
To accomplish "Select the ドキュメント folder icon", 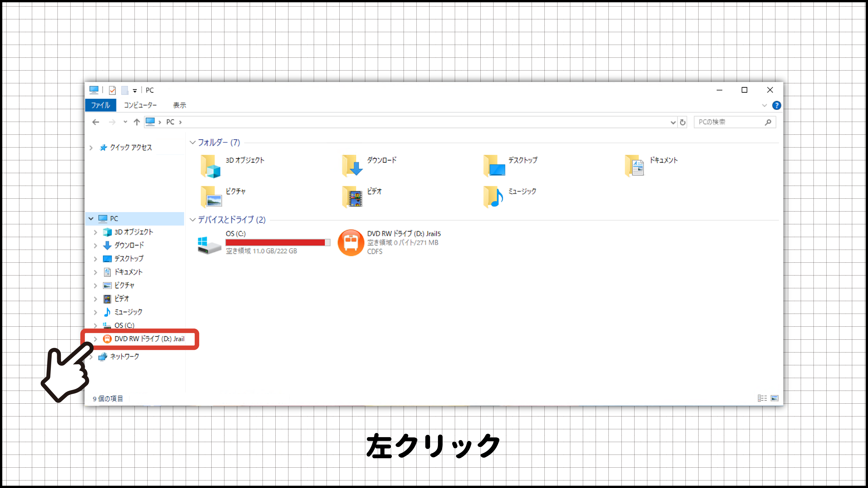I will tap(635, 166).
